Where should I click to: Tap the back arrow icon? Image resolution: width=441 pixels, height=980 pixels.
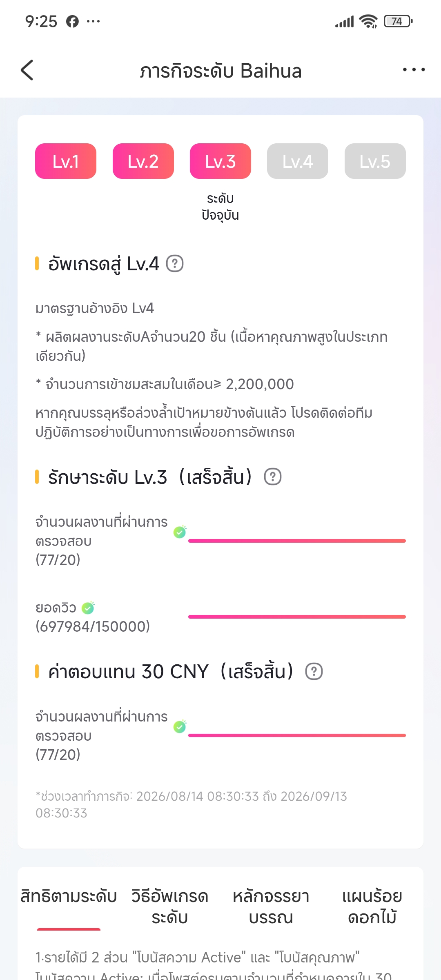27,70
